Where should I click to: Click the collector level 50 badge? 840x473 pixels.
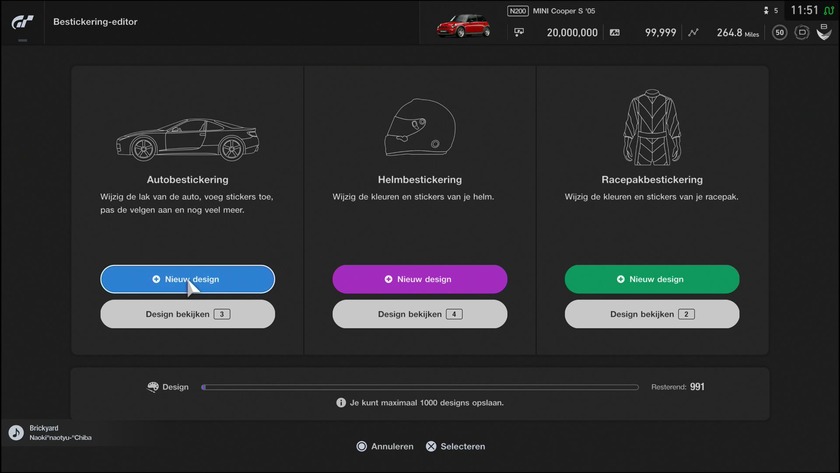coord(780,32)
